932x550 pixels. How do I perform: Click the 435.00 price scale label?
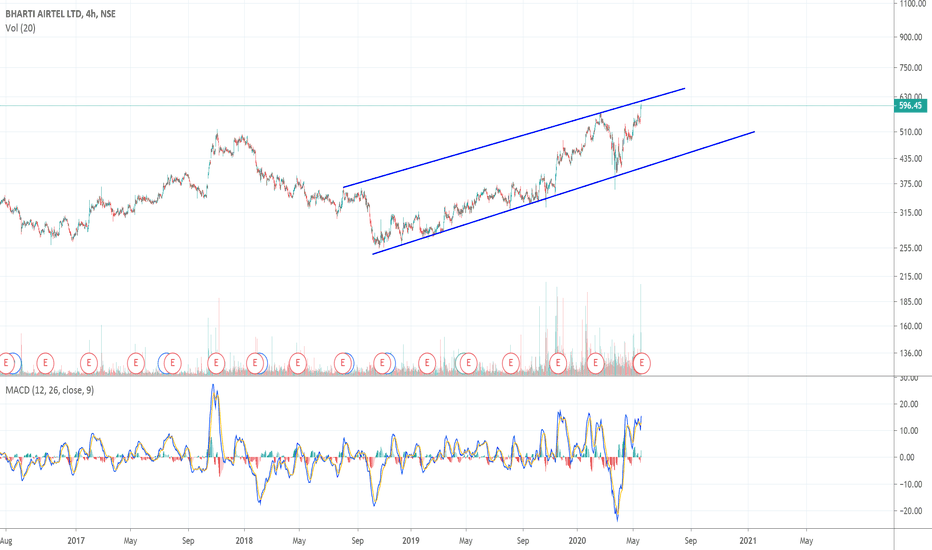[911, 159]
